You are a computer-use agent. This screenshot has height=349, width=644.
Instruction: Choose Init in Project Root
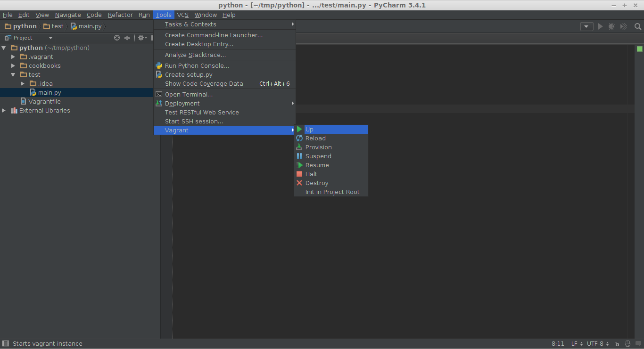331,192
